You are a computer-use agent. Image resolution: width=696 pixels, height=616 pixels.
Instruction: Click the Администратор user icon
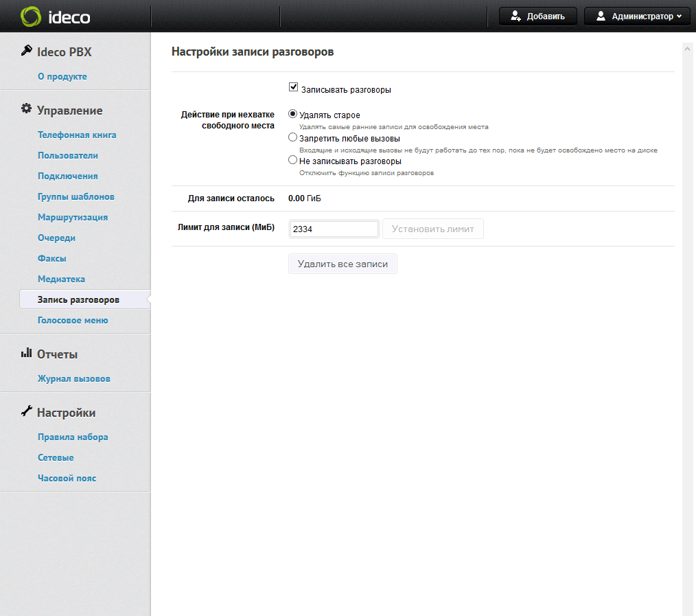601,16
